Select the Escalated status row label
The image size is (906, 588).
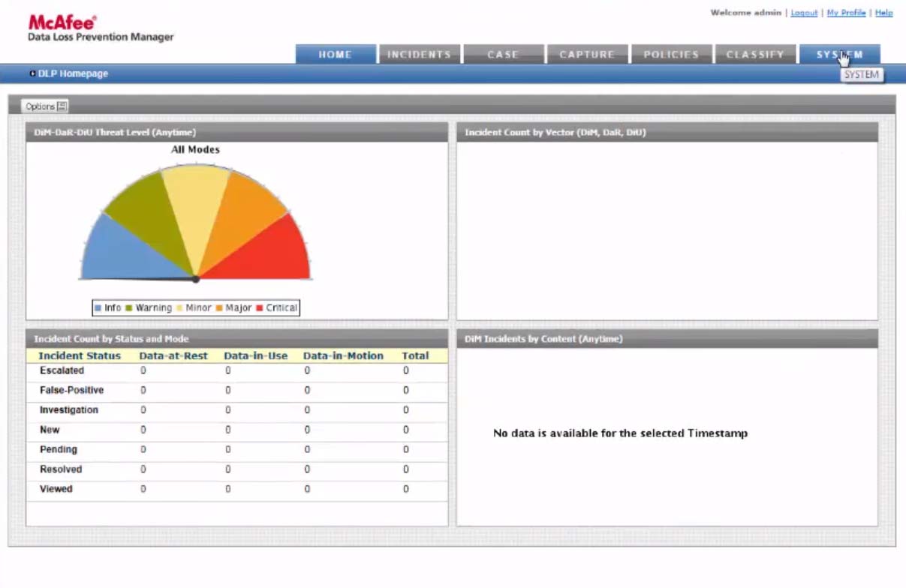coord(62,370)
